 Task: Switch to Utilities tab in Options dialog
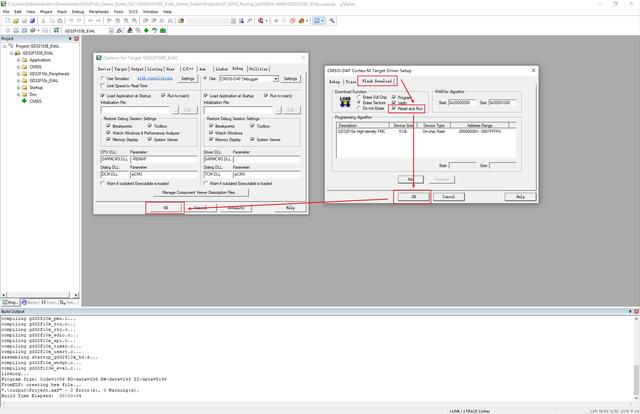tap(258, 69)
